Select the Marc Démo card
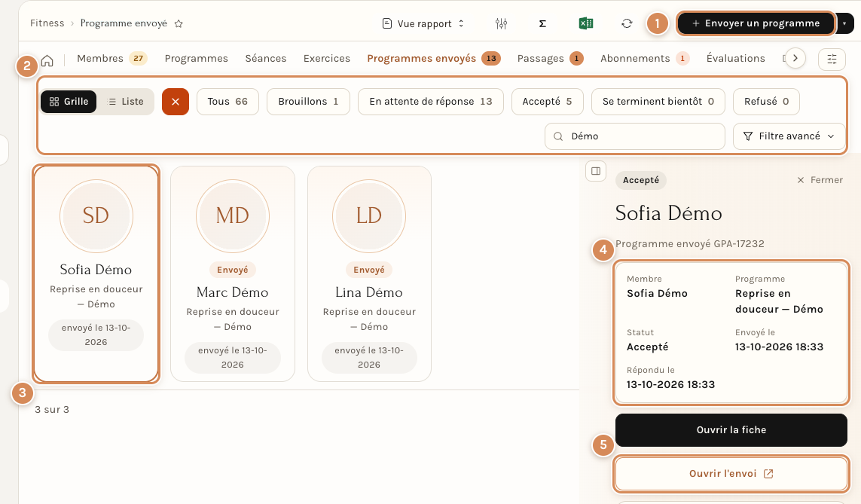 pos(233,273)
